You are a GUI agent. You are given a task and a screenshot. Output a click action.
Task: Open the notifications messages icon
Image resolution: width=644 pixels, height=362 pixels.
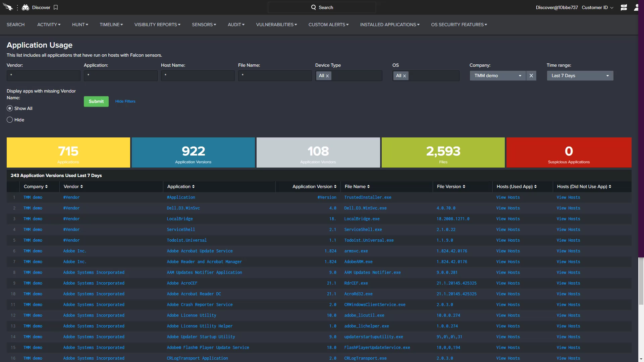[x=624, y=7]
